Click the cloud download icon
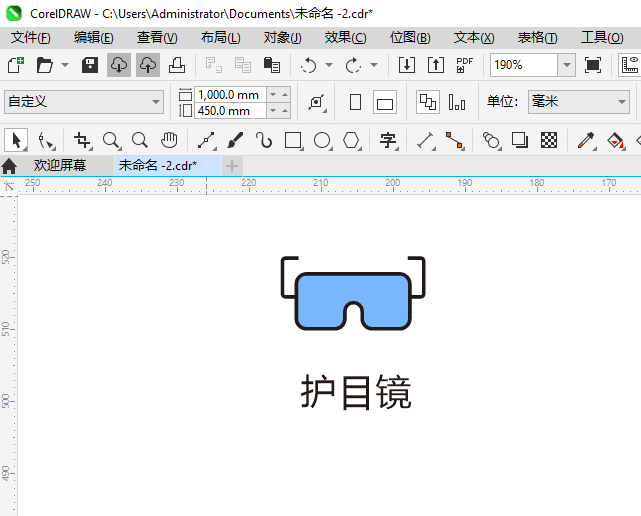Screen dimensions: 641x516 coord(119,65)
